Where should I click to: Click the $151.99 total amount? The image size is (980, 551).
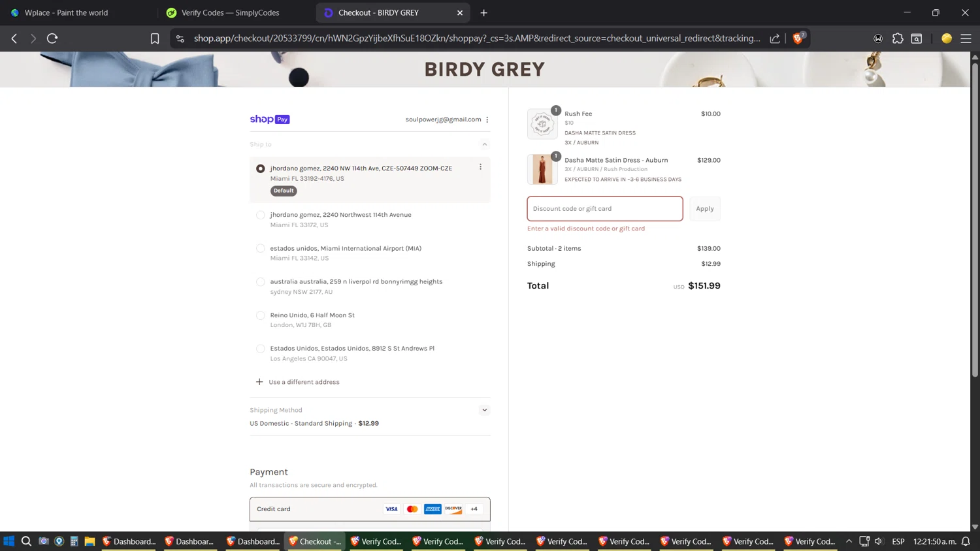[704, 286]
